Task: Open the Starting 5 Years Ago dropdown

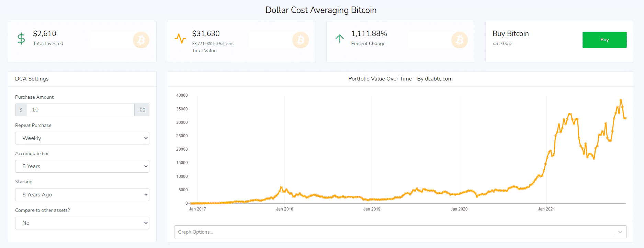Action: coord(82,194)
